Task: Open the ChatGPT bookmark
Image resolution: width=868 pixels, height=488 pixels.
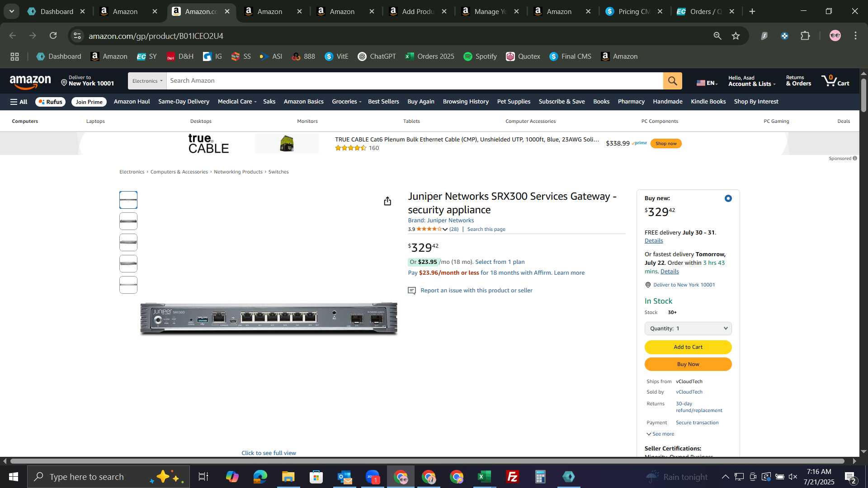Action: (377, 56)
